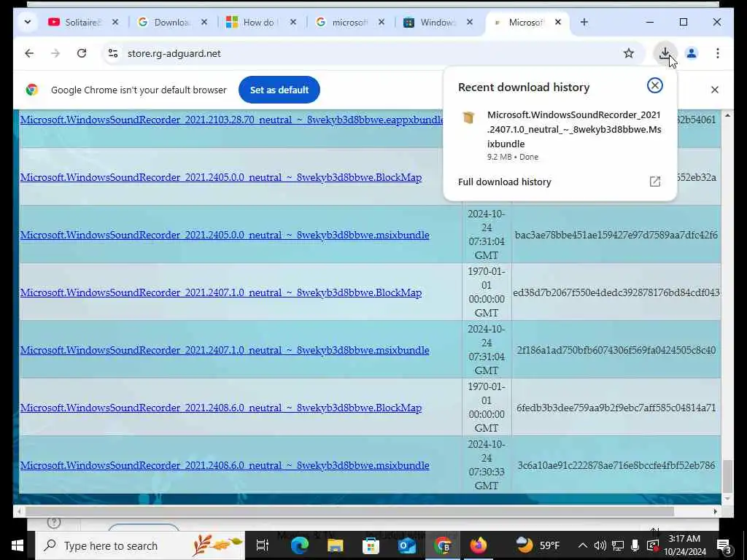The width and height of the screenshot is (747, 560).
Task: Open the Windows Start menu
Action: point(18,545)
